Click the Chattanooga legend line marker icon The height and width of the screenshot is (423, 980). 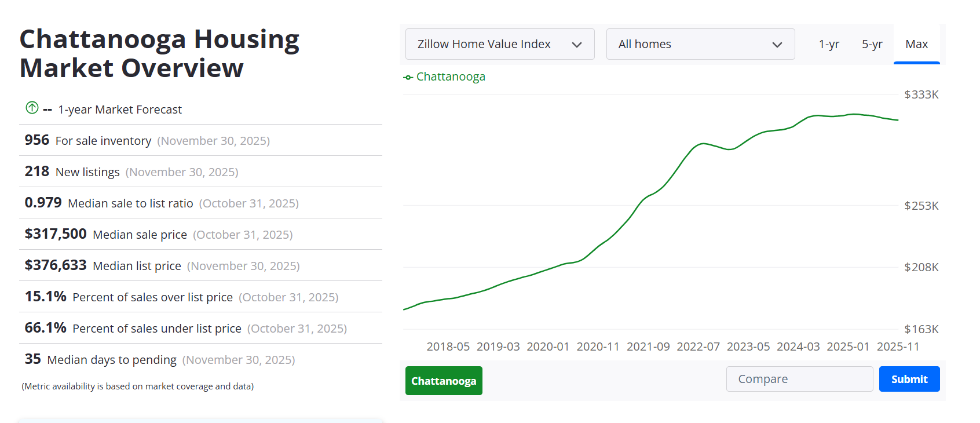coord(408,77)
